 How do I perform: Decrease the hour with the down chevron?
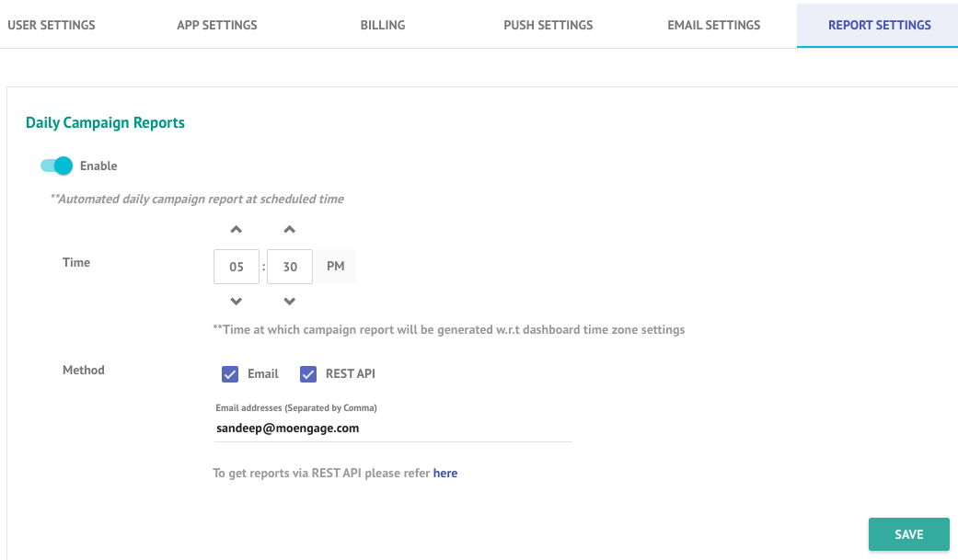(237, 301)
